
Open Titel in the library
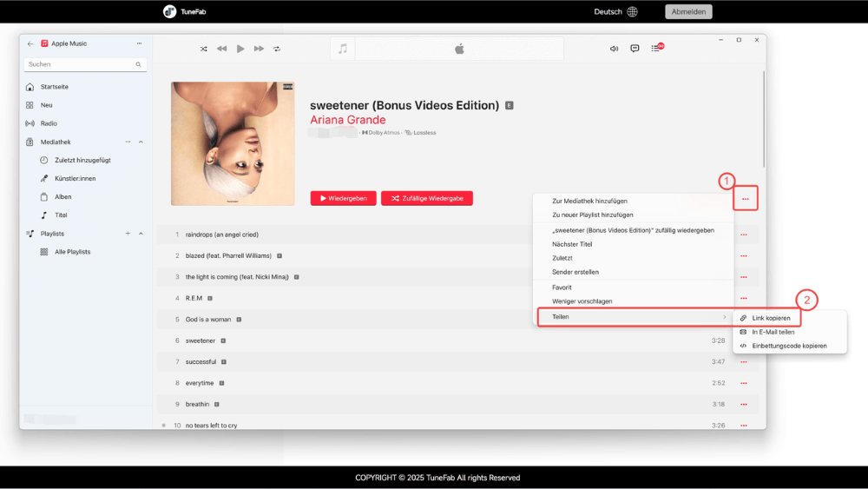(x=61, y=215)
